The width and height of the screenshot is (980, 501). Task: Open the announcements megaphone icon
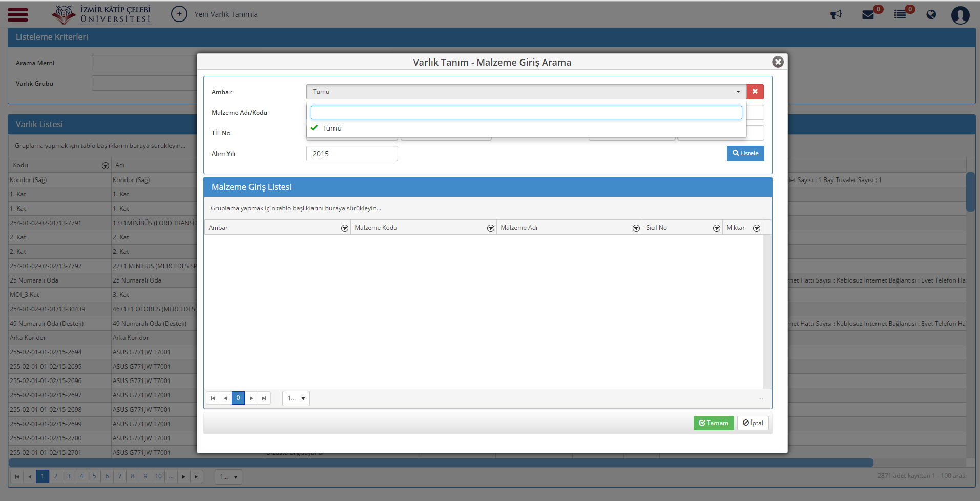point(836,14)
